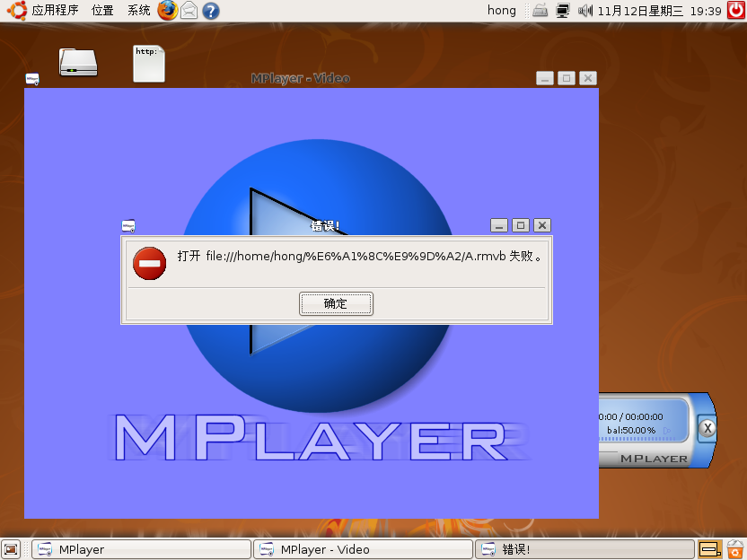This screenshot has height=560, width=747.
Task: Open the drive icon on desktop
Action: 78,62
